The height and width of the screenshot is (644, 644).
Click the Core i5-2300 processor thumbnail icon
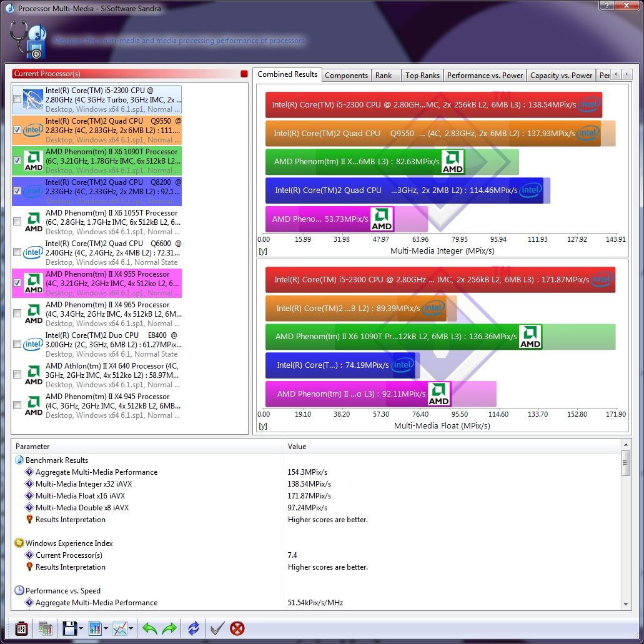coord(33,99)
